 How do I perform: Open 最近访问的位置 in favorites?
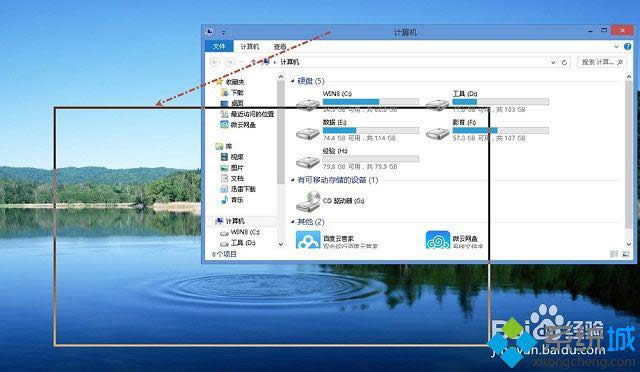coord(247,114)
